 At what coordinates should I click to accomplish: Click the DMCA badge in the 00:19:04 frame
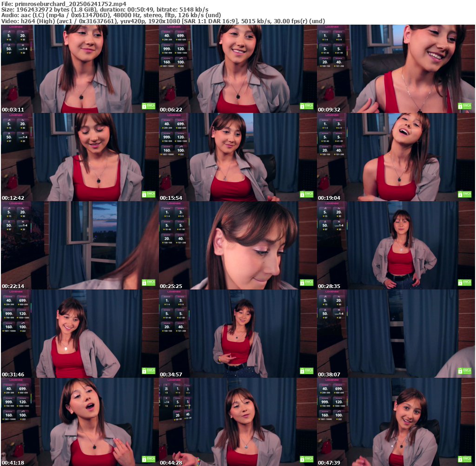point(464,194)
